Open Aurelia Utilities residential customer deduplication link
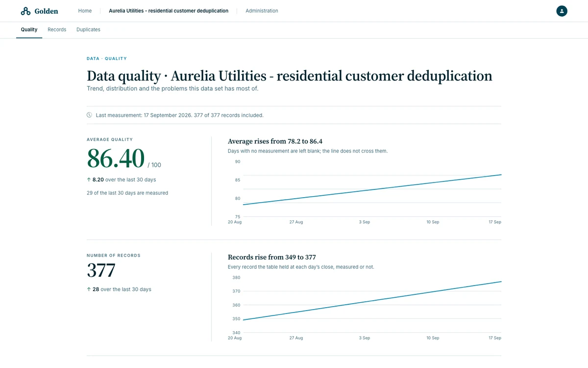Image resolution: width=588 pixels, height=368 pixels. [169, 11]
